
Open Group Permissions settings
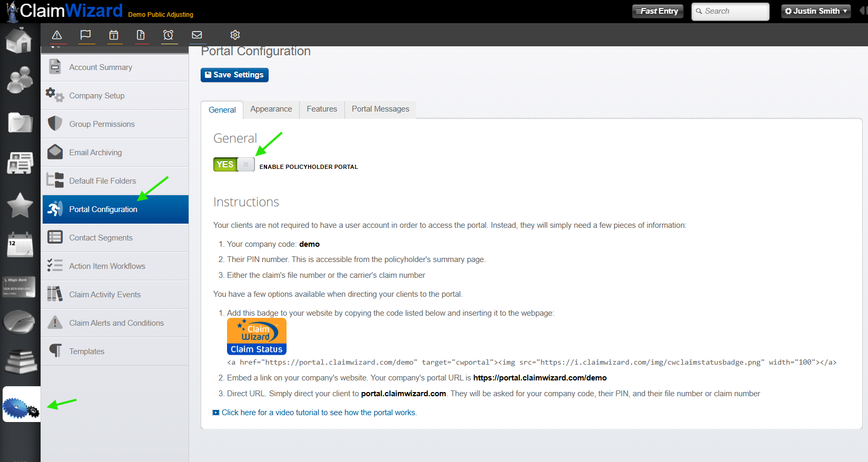115,124
